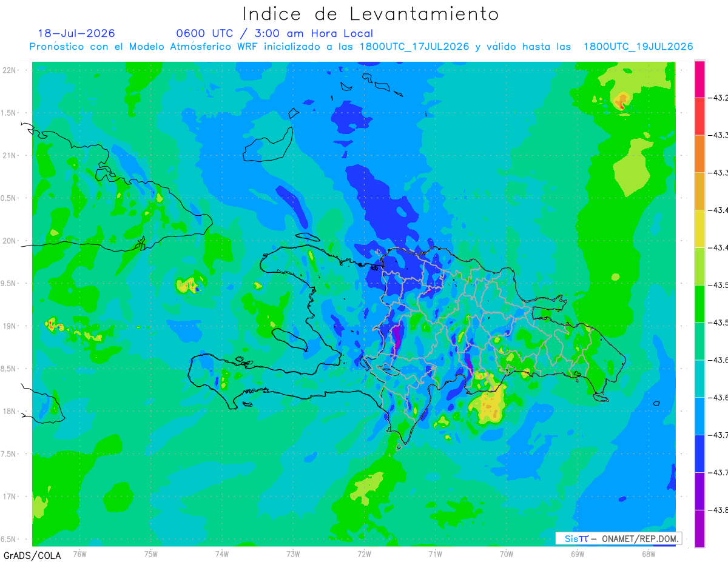Select the "18-Jul-2026" date label
728x562 pixels.
(x=76, y=33)
